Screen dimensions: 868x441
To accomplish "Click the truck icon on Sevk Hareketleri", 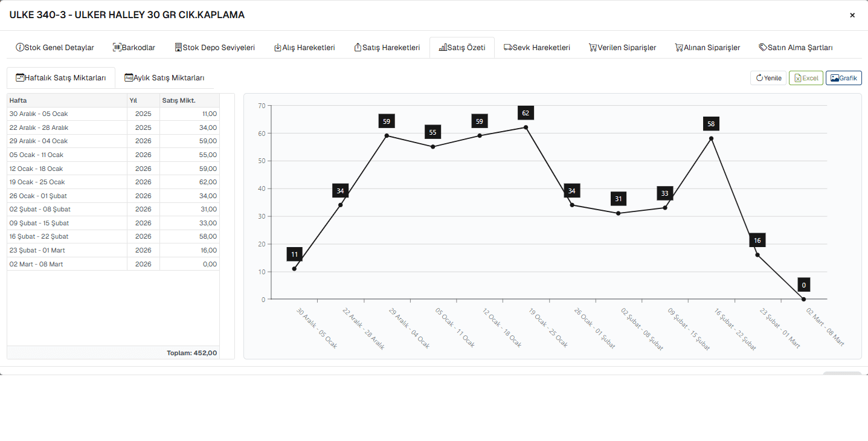I will [508, 47].
